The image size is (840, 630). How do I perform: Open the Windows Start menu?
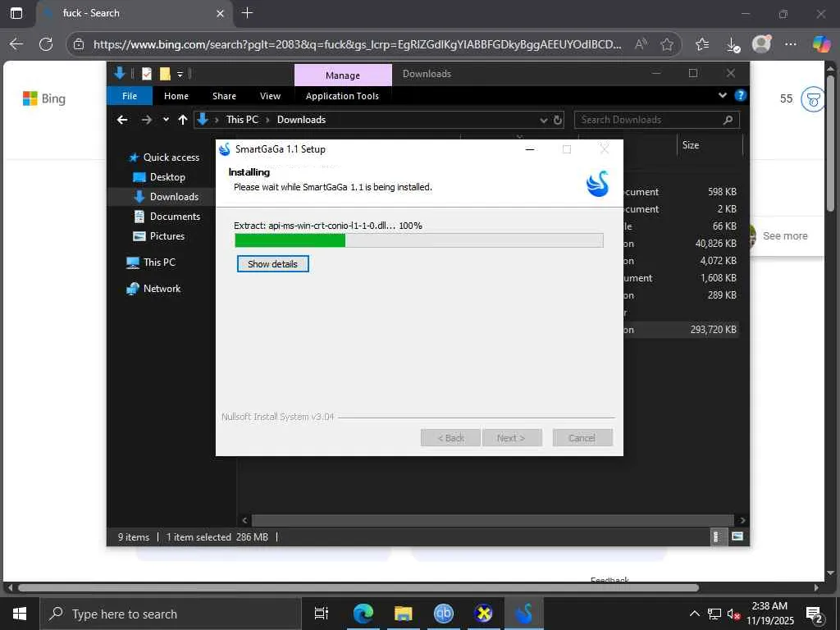(20, 614)
